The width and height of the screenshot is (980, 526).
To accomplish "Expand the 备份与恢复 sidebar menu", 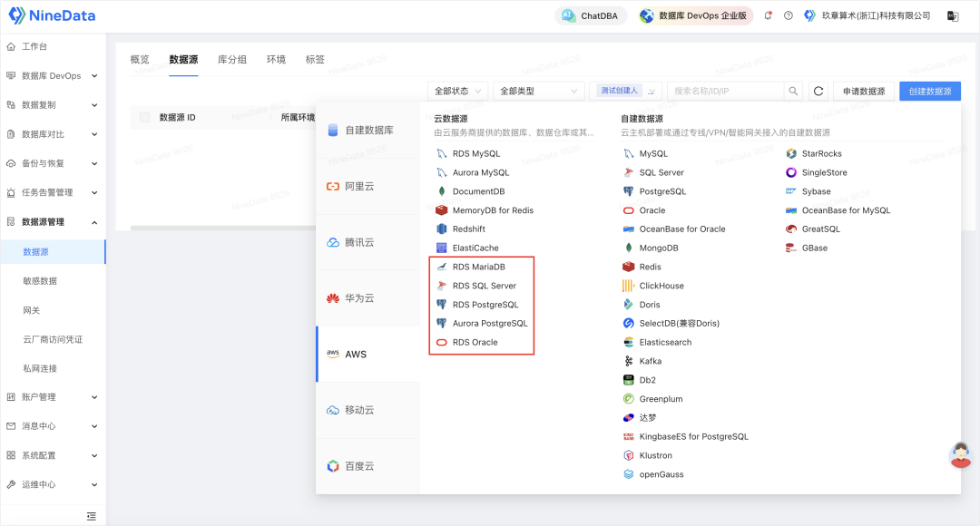I will click(x=53, y=163).
